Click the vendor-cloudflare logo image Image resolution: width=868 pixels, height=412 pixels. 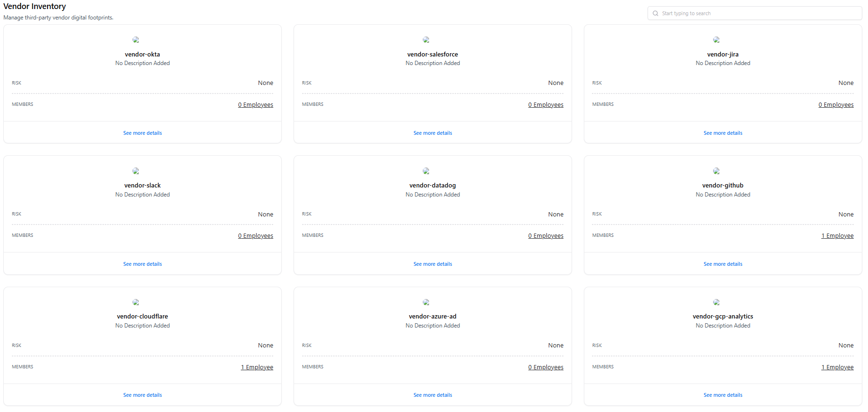(x=136, y=302)
